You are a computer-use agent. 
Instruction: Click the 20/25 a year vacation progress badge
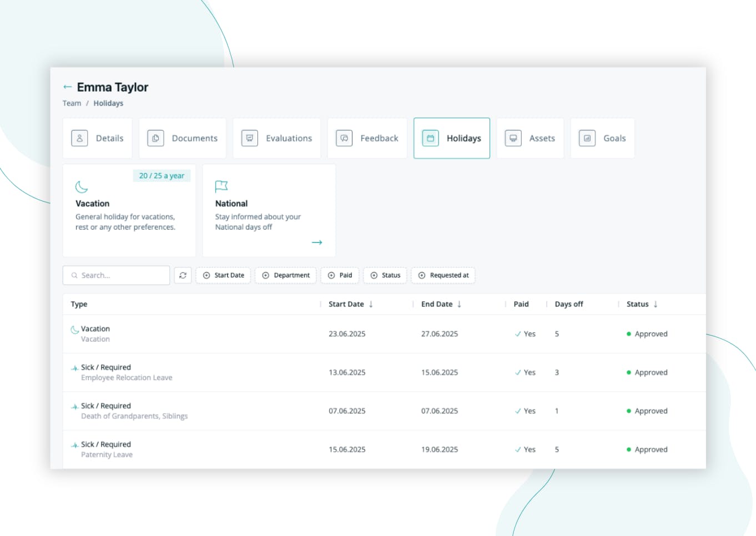(x=162, y=175)
